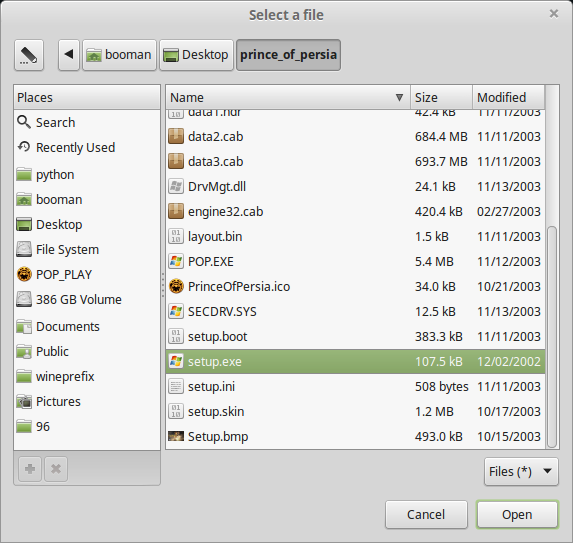Select the setup.ini file name
This screenshot has height=543, width=573.
point(211,387)
